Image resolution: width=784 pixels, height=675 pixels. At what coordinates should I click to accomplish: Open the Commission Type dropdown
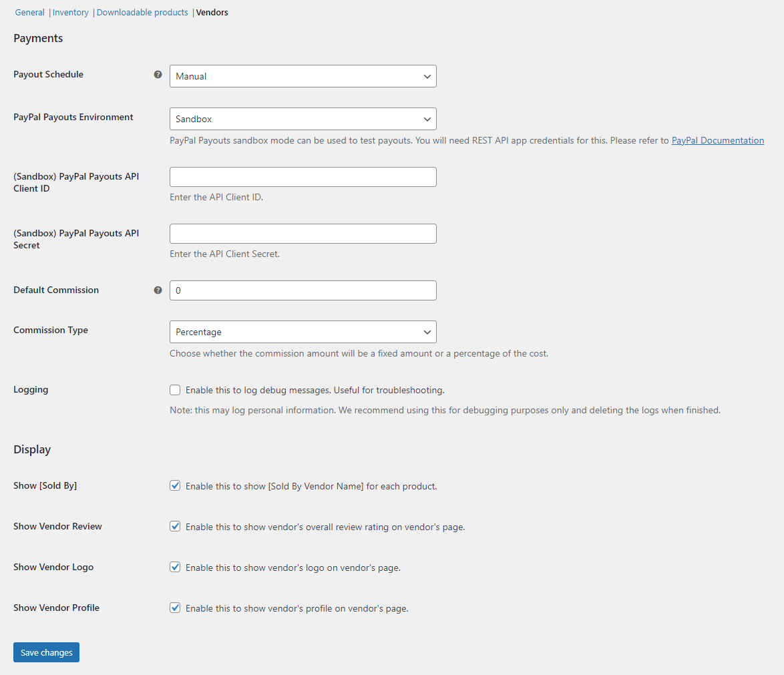(303, 332)
